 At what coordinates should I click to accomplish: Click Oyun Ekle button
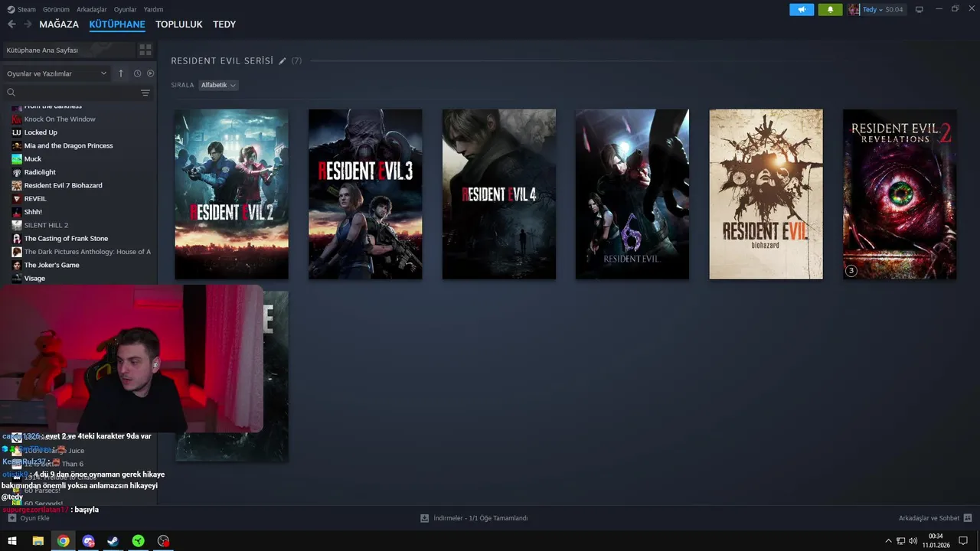point(29,518)
